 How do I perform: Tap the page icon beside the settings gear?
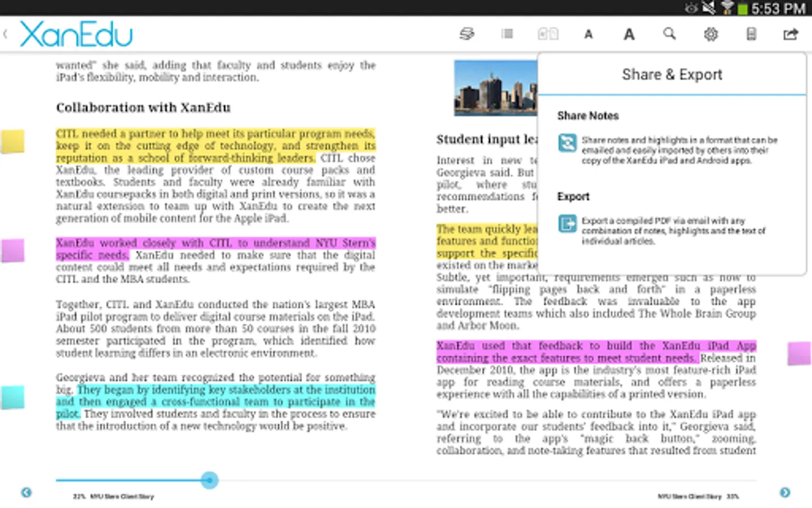[751, 34]
